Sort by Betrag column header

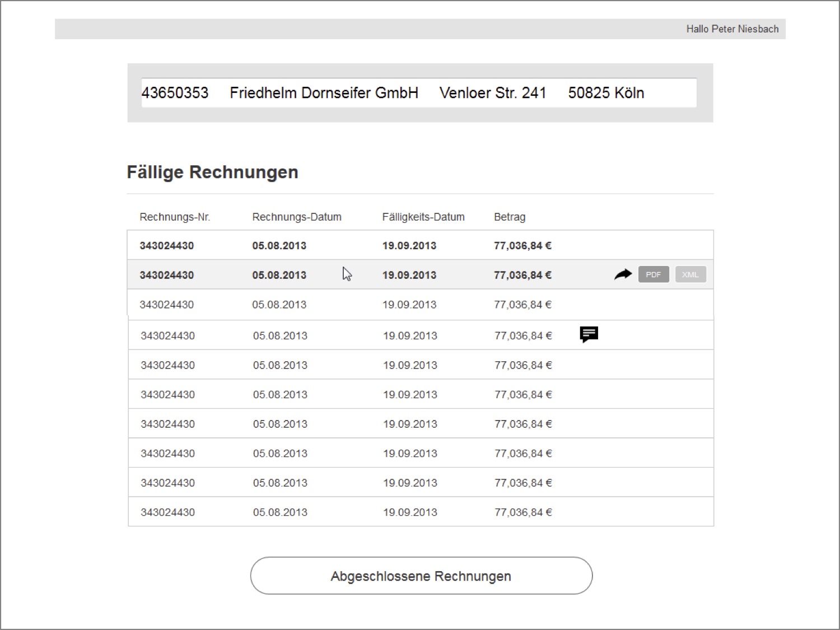coord(510,217)
